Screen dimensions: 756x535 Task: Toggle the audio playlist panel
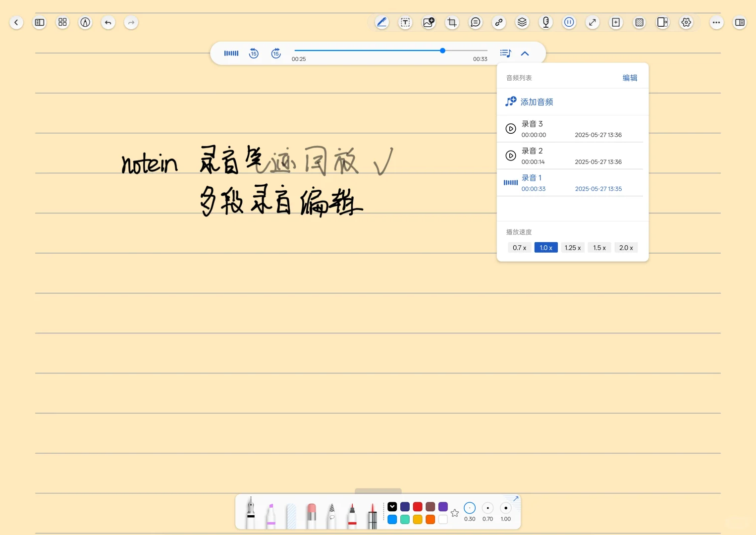[505, 53]
